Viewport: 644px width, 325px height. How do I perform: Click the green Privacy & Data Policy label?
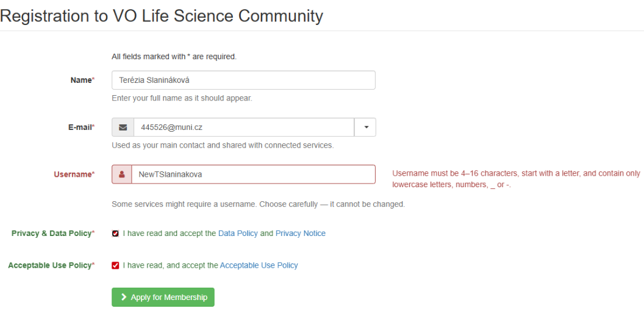[52, 234]
